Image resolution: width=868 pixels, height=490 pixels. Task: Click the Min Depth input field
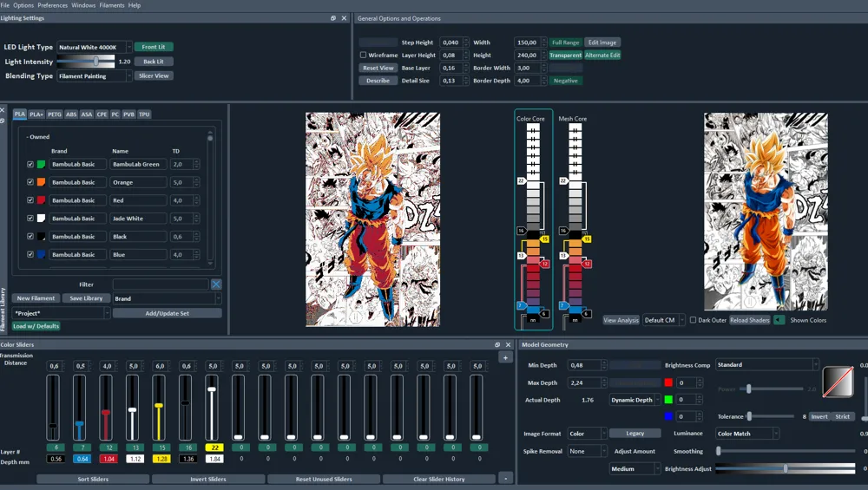[583, 365]
